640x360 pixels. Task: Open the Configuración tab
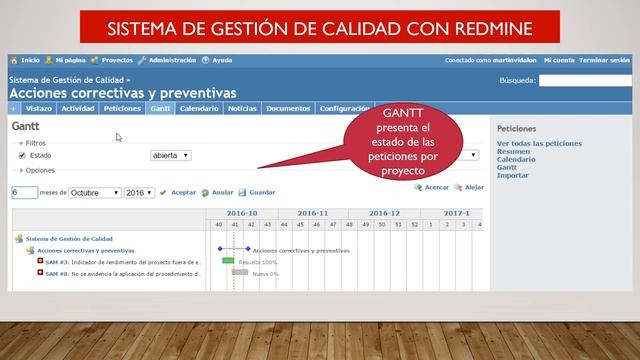click(345, 109)
